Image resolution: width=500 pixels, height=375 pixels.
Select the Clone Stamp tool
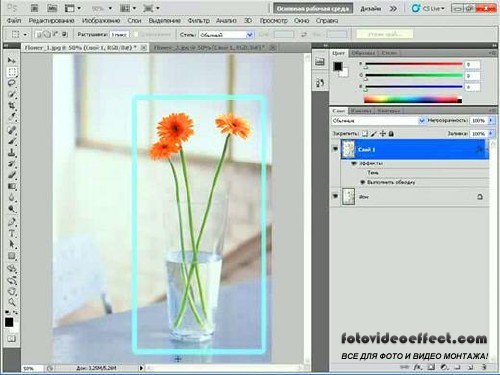click(x=12, y=152)
